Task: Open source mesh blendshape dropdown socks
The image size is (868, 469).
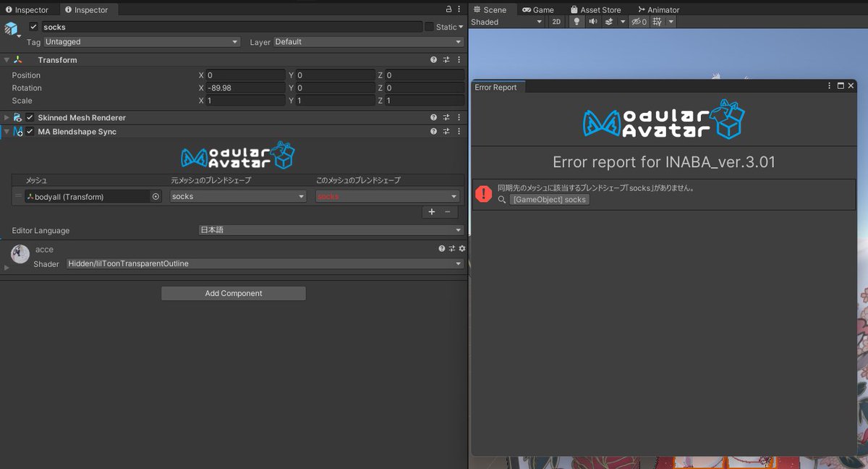Action: click(238, 196)
